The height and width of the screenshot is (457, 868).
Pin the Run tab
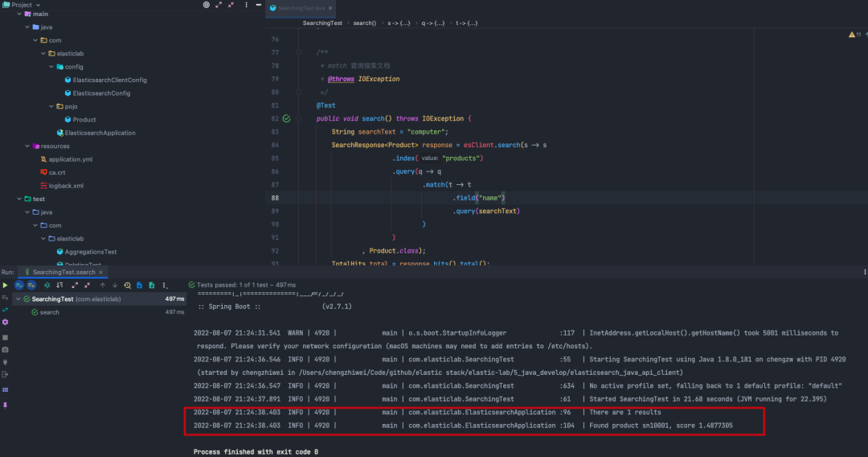point(6,406)
